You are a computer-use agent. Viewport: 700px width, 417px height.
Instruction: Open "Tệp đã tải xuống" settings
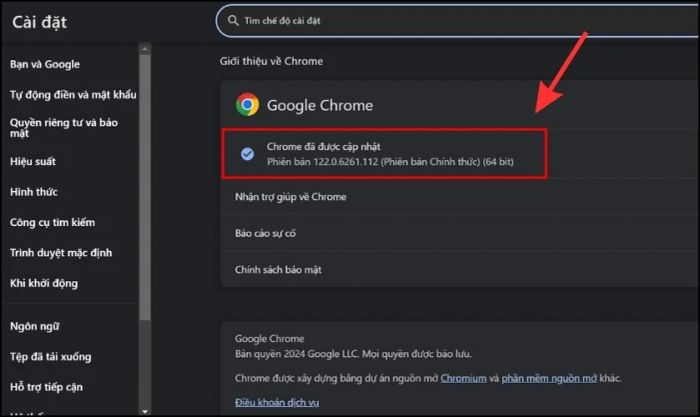[50, 357]
